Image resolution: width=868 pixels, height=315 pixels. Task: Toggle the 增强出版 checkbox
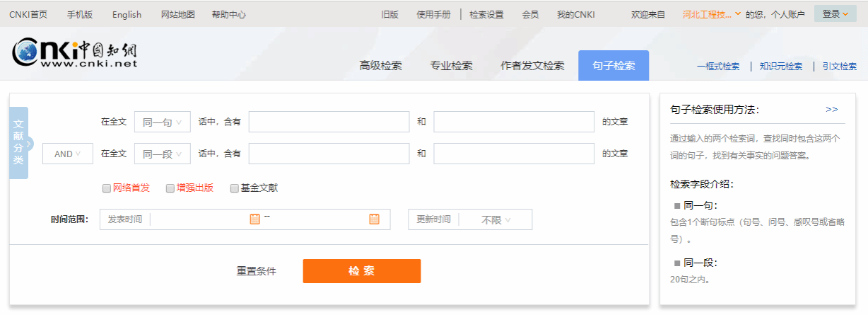(170, 188)
